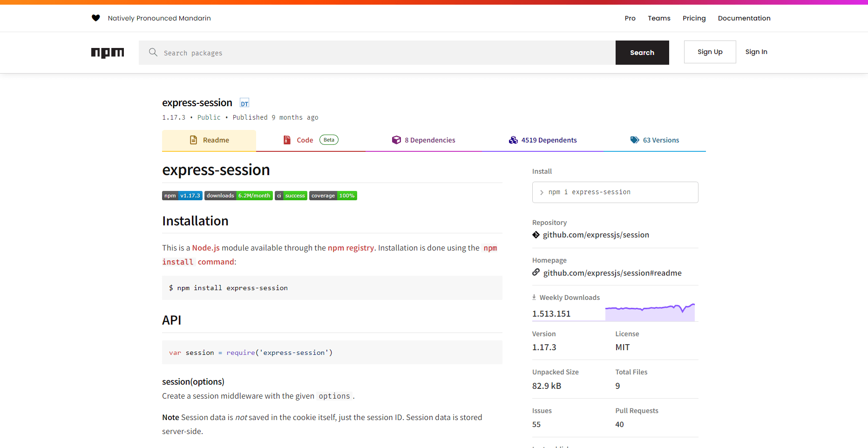
Task: Click the install command prompt chevron
Action: pyautogui.click(x=542, y=192)
